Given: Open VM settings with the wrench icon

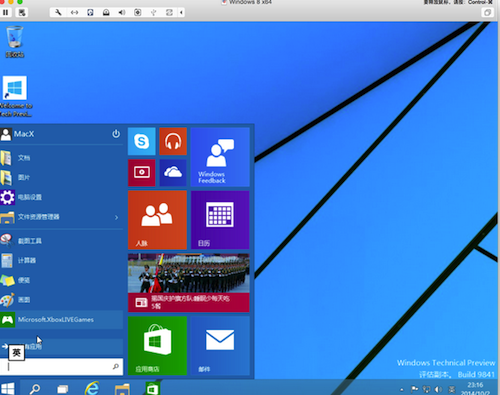Looking at the screenshot, I should click(x=58, y=13).
